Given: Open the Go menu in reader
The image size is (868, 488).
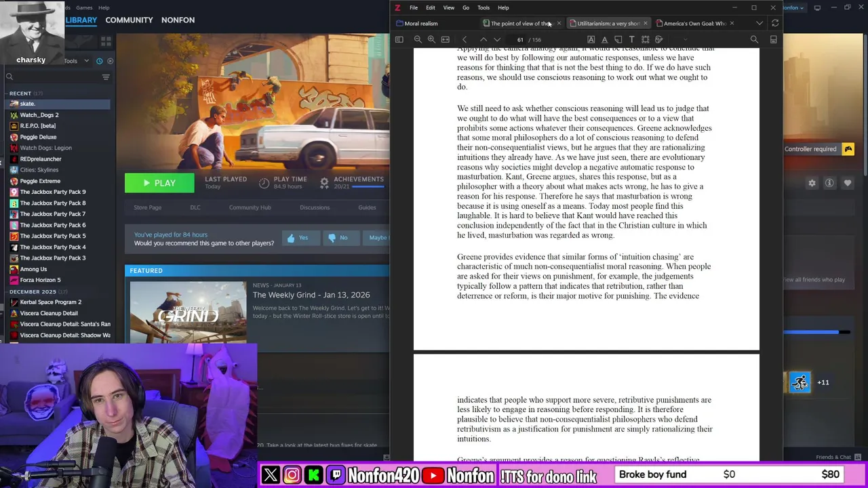Looking at the screenshot, I should (x=466, y=7).
